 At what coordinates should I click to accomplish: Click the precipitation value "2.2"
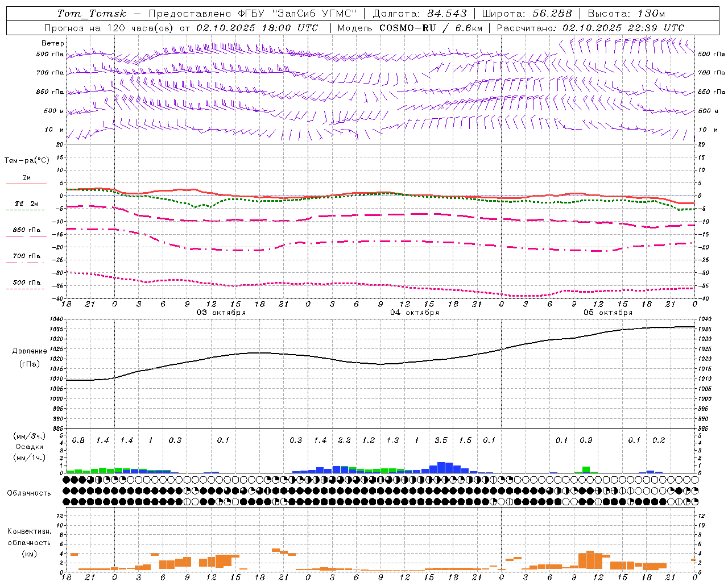(x=344, y=440)
